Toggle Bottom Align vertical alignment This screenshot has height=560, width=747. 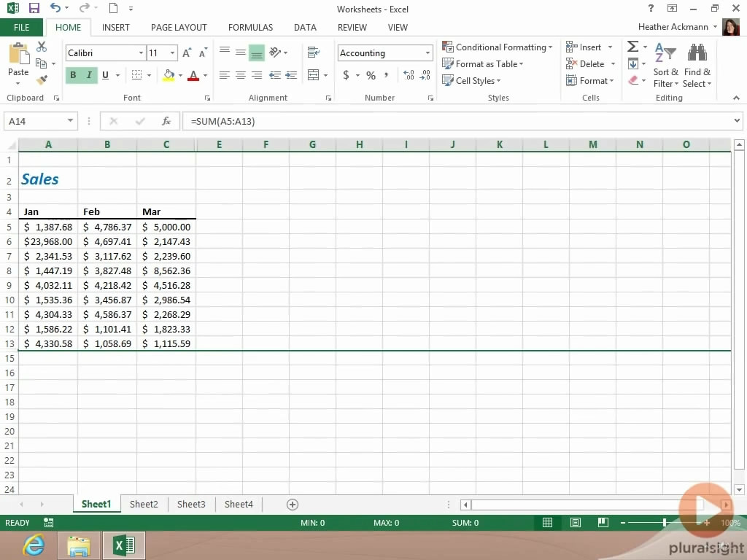[257, 52]
